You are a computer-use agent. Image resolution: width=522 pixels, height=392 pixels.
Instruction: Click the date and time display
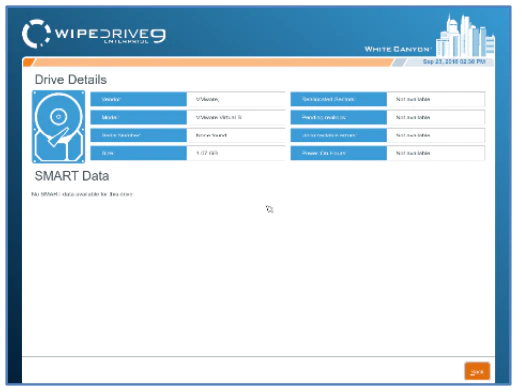click(454, 62)
